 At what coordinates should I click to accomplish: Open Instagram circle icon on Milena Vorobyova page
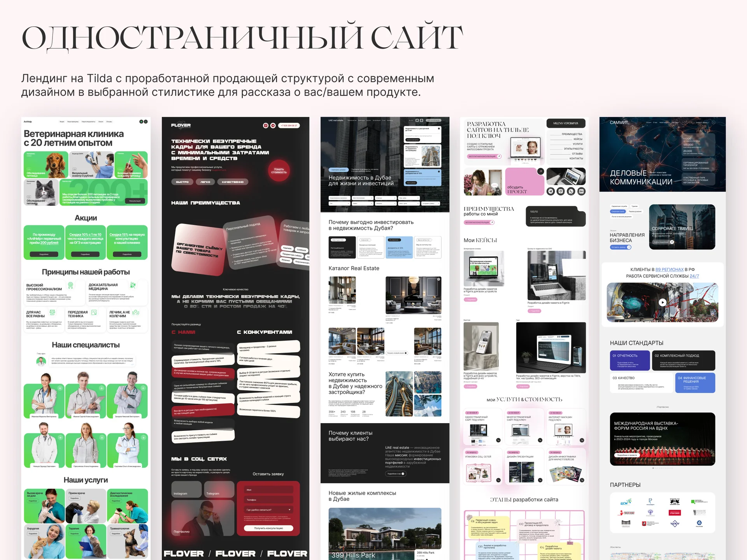561,191
